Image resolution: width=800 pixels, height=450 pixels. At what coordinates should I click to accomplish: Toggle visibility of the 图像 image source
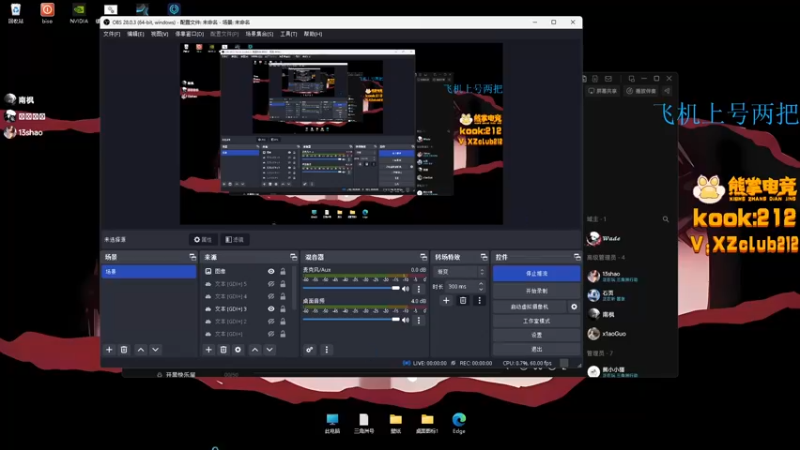click(x=271, y=271)
